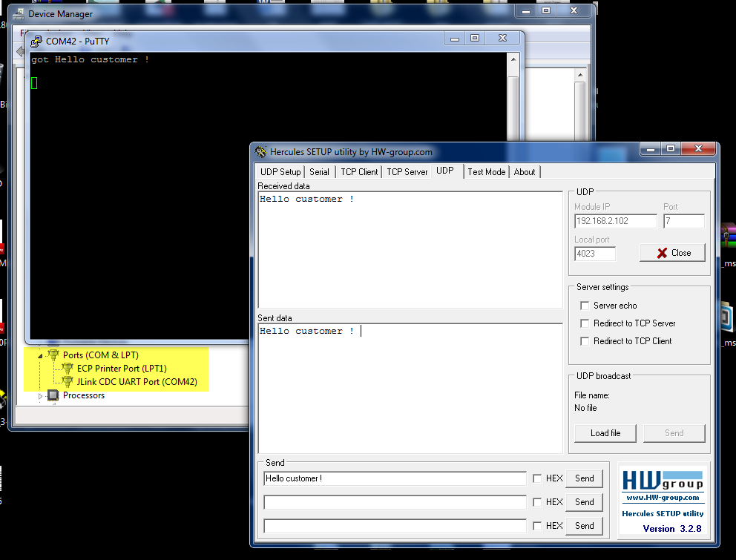Screen dimensions: 736x560
Task: Open the Serial tab in Hercules
Action: tap(319, 172)
